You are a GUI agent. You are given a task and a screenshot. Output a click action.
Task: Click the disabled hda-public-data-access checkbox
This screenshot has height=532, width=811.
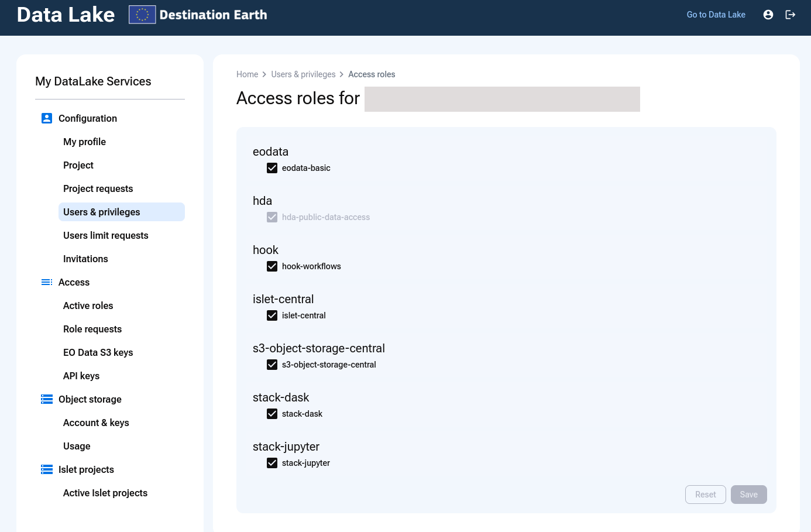[272, 217]
